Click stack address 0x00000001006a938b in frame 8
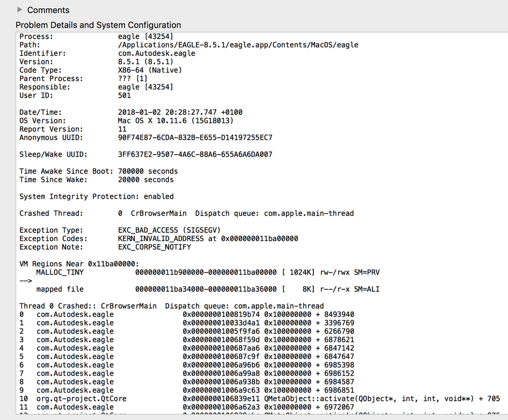 click(x=221, y=382)
